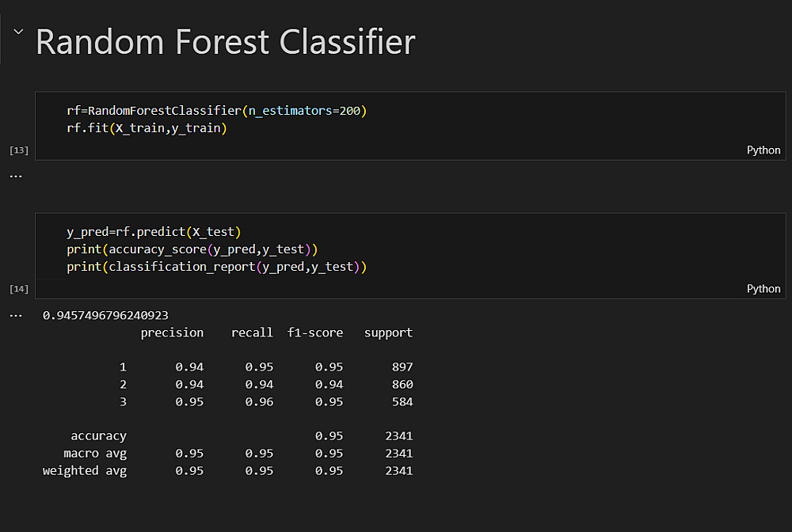Viewport: 792px width, 532px height.
Task: Collapse the Random Forest Classifier section chevron
Action: 17,32
